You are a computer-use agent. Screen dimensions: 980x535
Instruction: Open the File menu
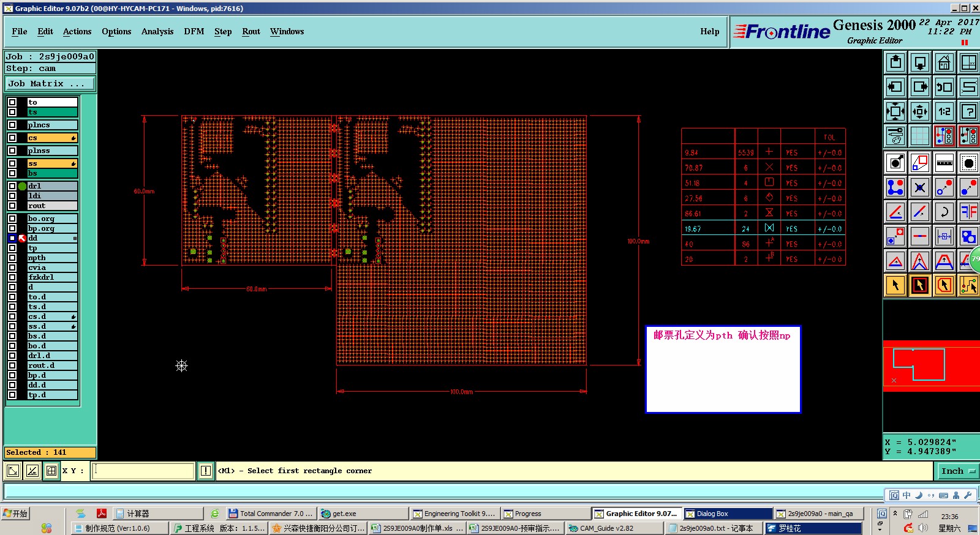click(20, 32)
